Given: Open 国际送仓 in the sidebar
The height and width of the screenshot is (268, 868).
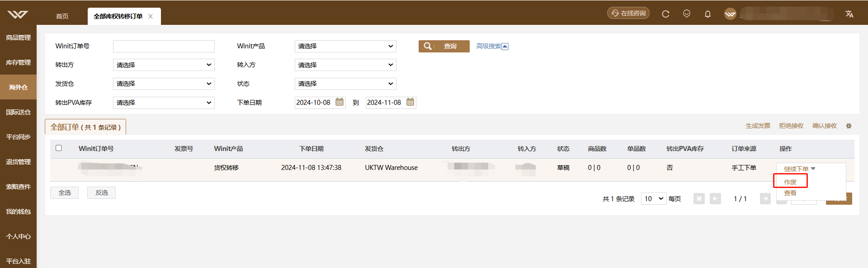Looking at the screenshot, I should click(x=18, y=112).
